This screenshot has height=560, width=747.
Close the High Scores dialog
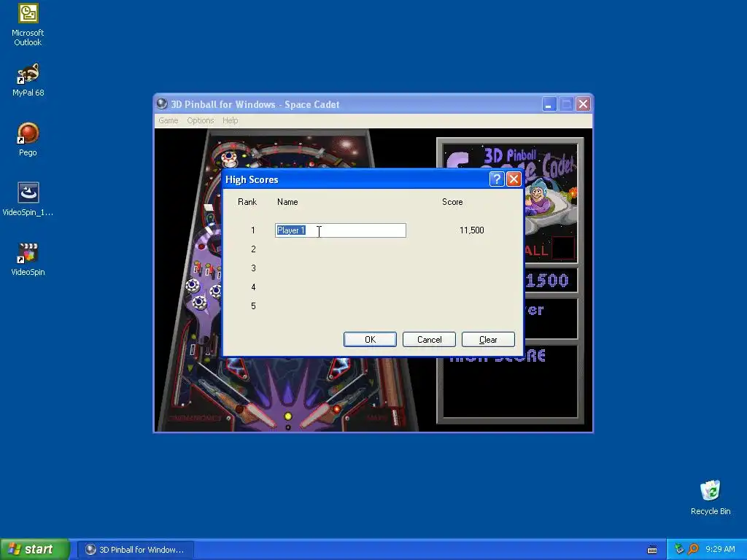tap(514, 179)
